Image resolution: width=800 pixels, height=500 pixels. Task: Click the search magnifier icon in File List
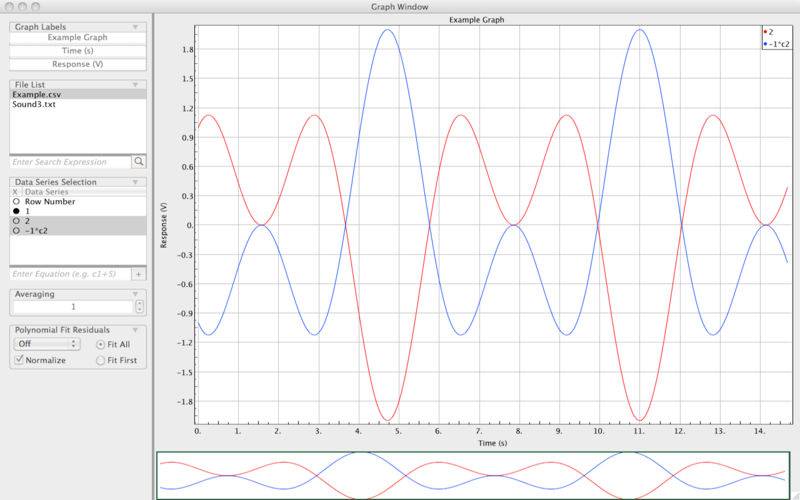pyautogui.click(x=139, y=161)
